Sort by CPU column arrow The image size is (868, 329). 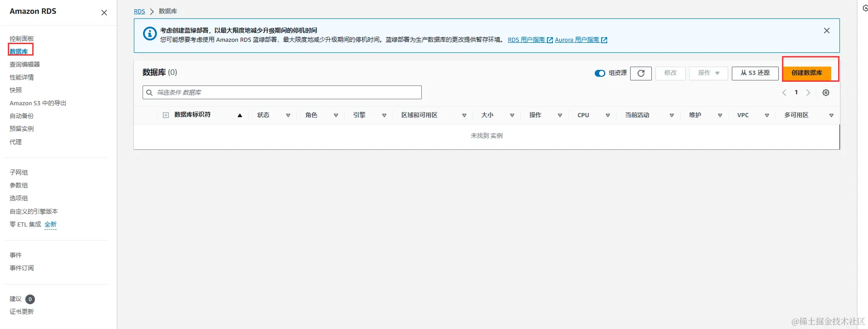[608, 115]
